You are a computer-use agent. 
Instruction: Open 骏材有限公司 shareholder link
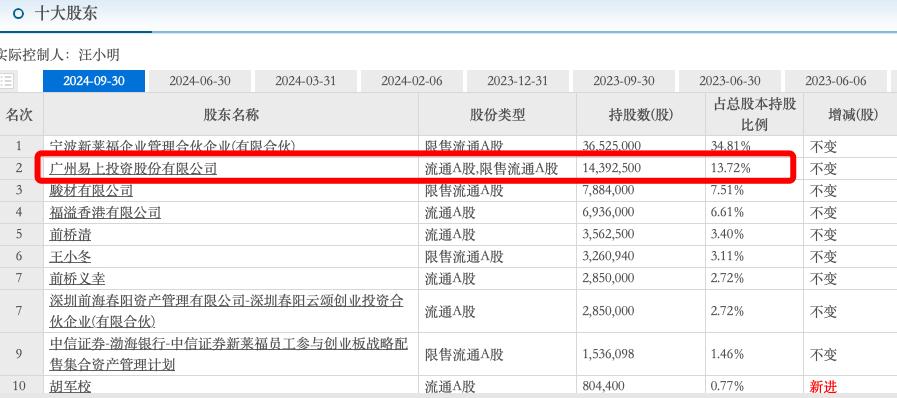tap(91, 190)
